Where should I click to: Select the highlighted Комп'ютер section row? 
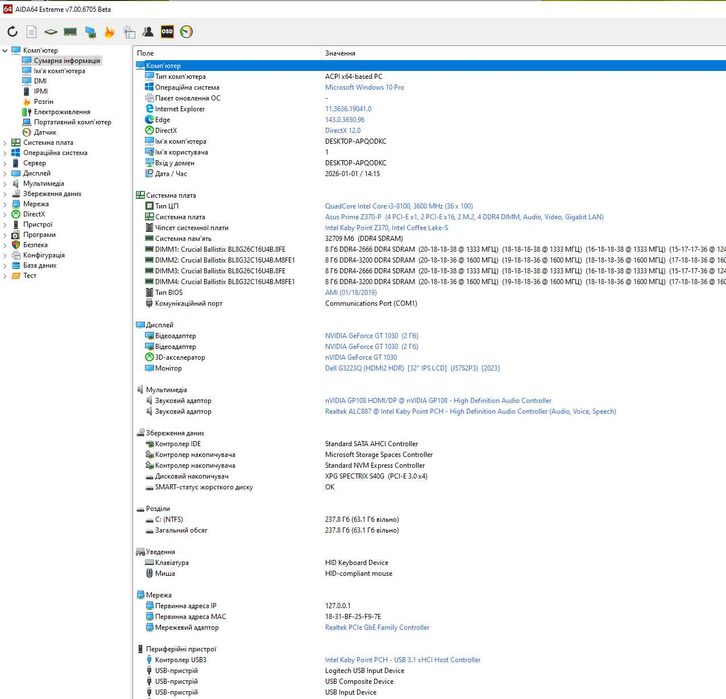(x=431, y=66)
